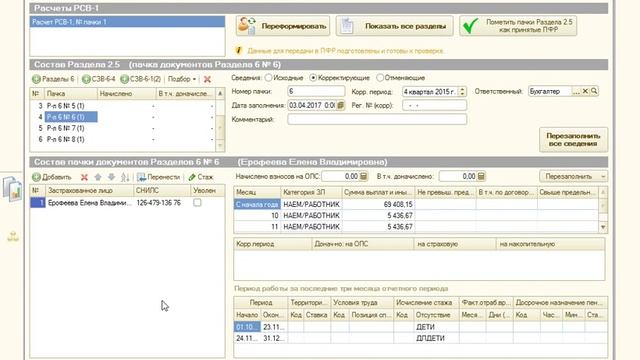Click Корр.период column header

pos(273,244)
